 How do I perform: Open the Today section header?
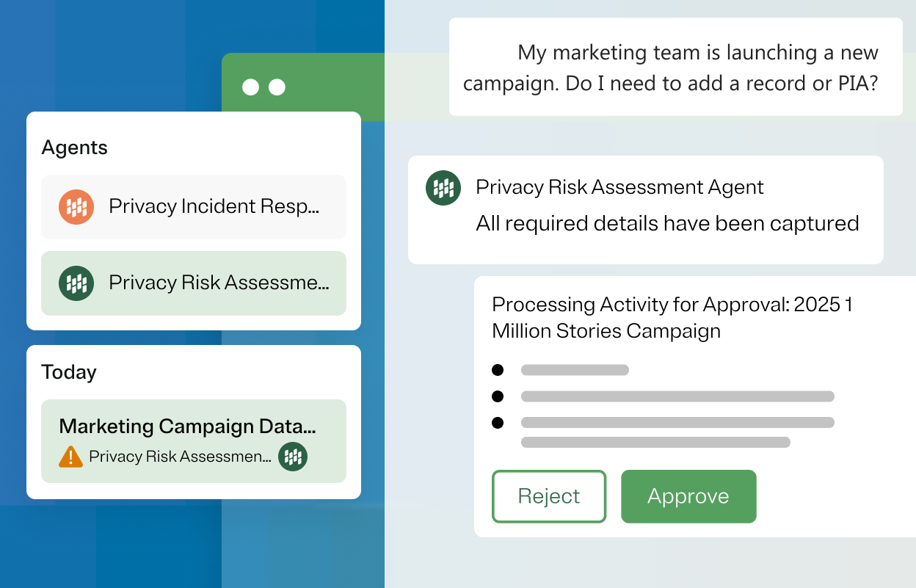coord(68,372)
